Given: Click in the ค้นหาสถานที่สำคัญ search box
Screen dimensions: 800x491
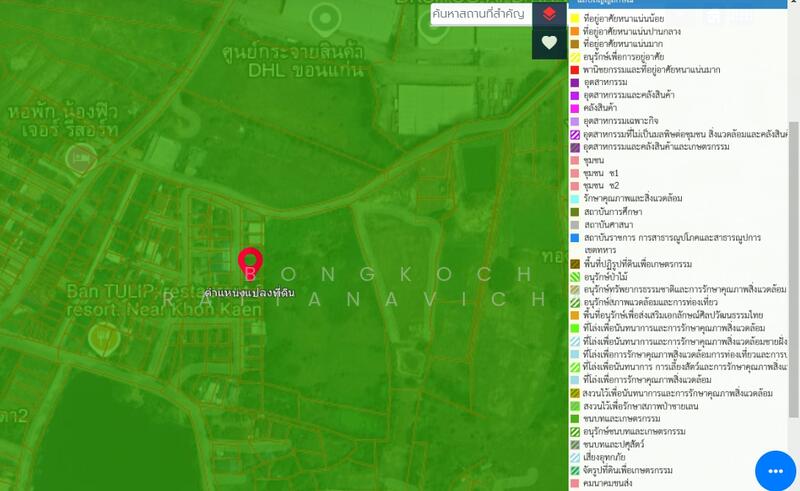Looking at the screenshot, I should click(480, 14).
